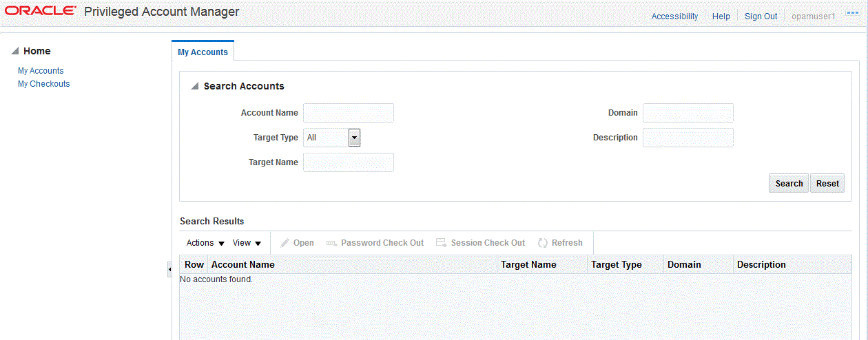The width and height of the screenshot is (868, 340).
Task: Click the Search button
Action: [789, 183]
